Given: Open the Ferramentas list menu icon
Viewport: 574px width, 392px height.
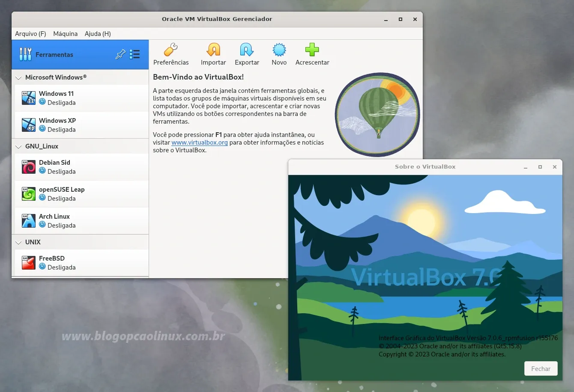Looking at the screenshot, I should point(135,54).
